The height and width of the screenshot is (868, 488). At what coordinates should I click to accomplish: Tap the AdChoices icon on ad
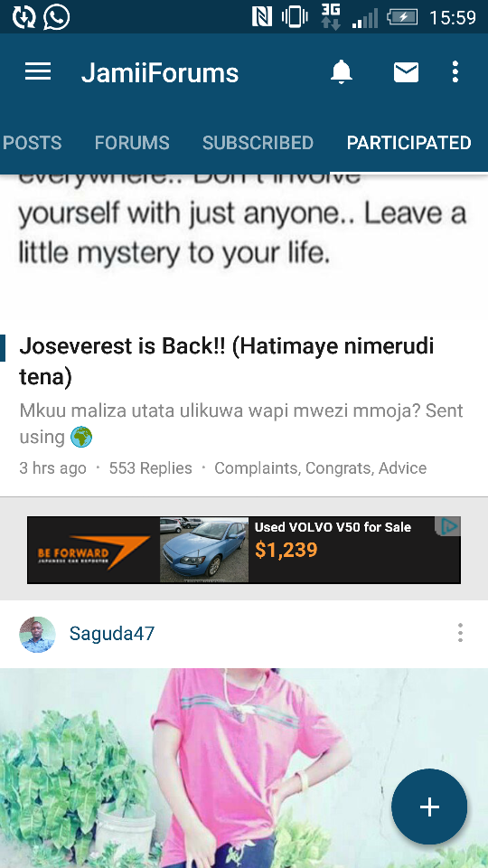point(448,526)
